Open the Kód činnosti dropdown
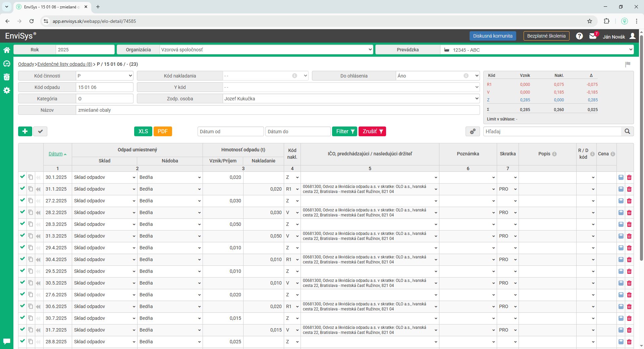The image size is (644, 349). point(104,76)
